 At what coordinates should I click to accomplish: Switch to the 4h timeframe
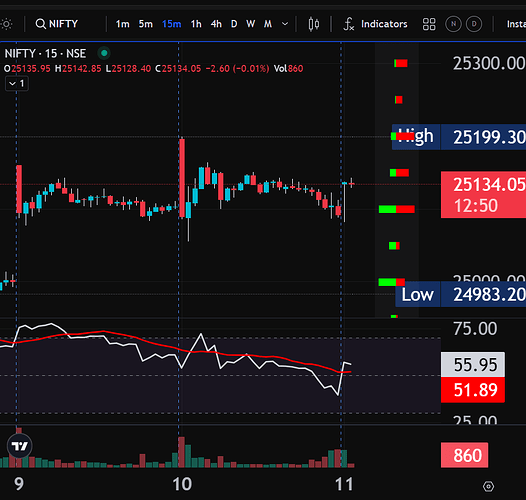216,24
